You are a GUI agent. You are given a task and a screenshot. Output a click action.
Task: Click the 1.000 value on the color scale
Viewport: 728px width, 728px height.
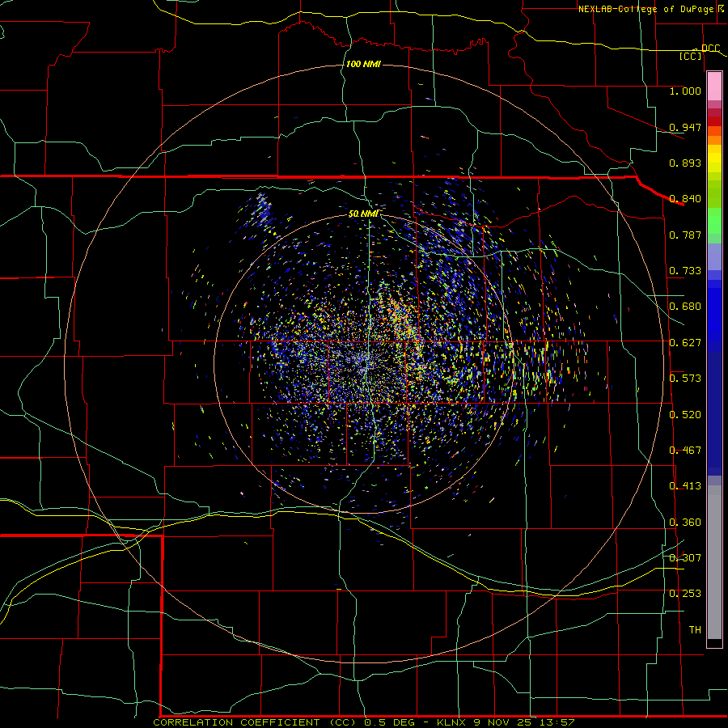[685, 91]
